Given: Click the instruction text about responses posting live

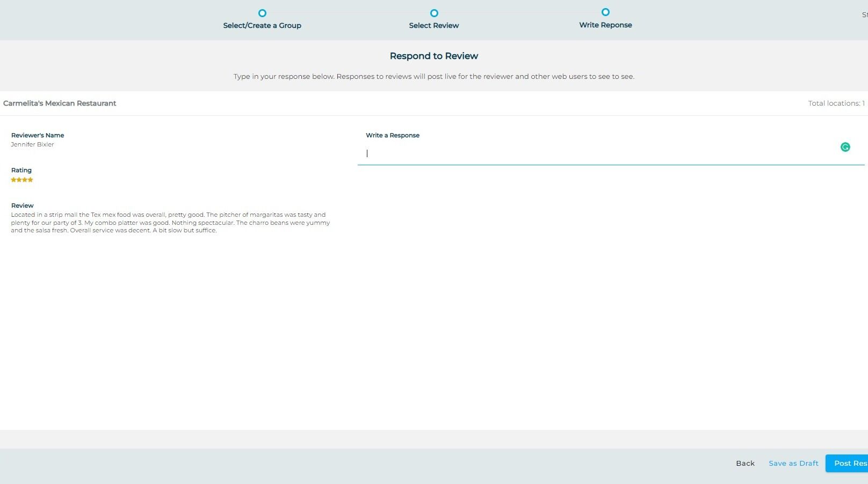Looking at the screenshot, I should [x=434, y=76].
